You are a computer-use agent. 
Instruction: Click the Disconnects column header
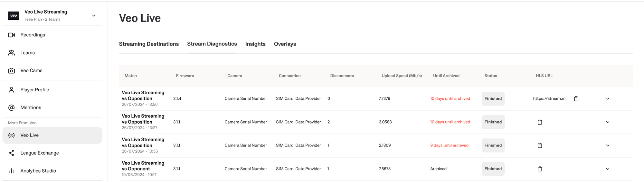[342, 76]
